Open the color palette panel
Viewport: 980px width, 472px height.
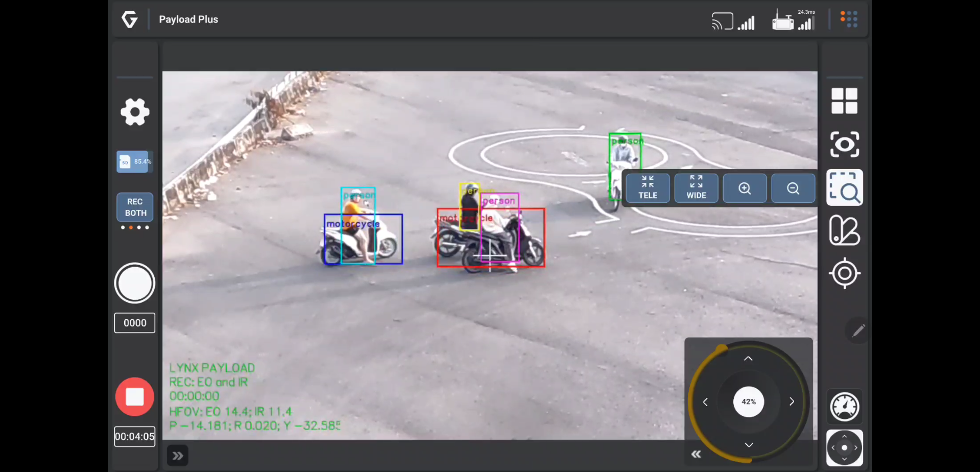pyautogui.click(x=844, y=231)
